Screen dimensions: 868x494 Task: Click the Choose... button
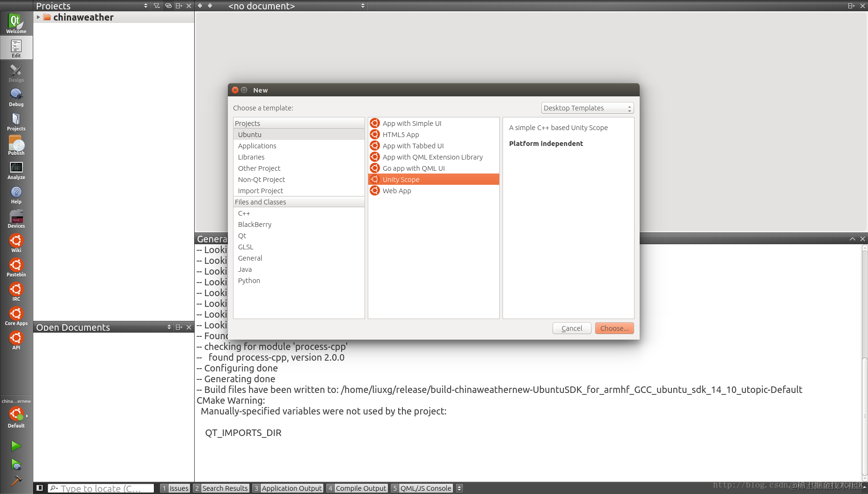pyautogui.click(x=614, y=328)
